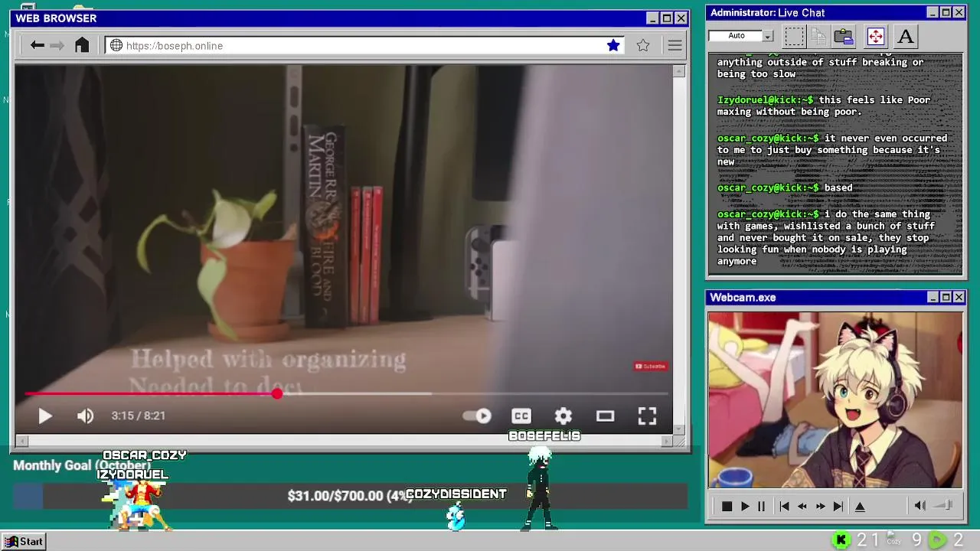The height and width of the screenshot is (551, 980).
Task: Click the Webcam.exe pause button
Action: tap(761, 506)
